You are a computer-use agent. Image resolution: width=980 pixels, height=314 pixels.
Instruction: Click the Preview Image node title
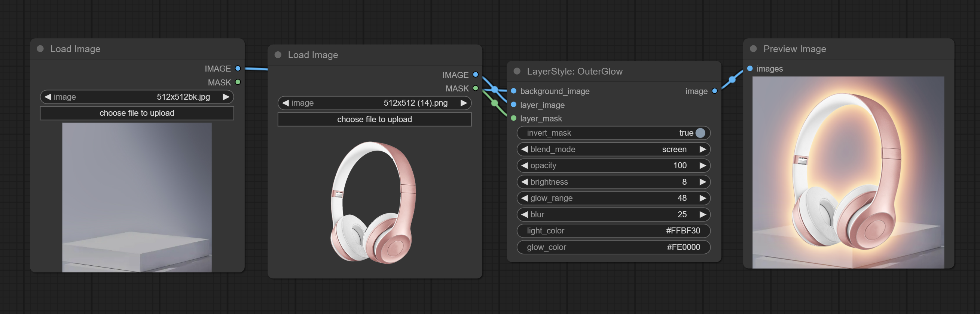coord(794,49)
